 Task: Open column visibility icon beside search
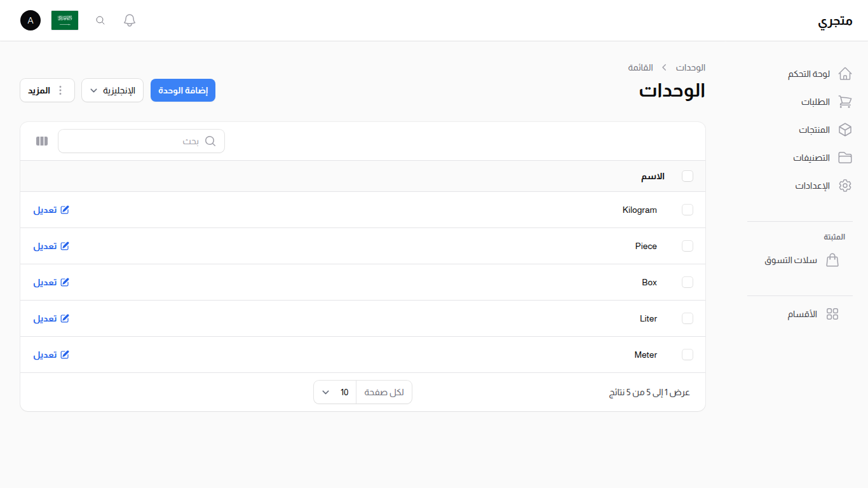coord(41,140)
